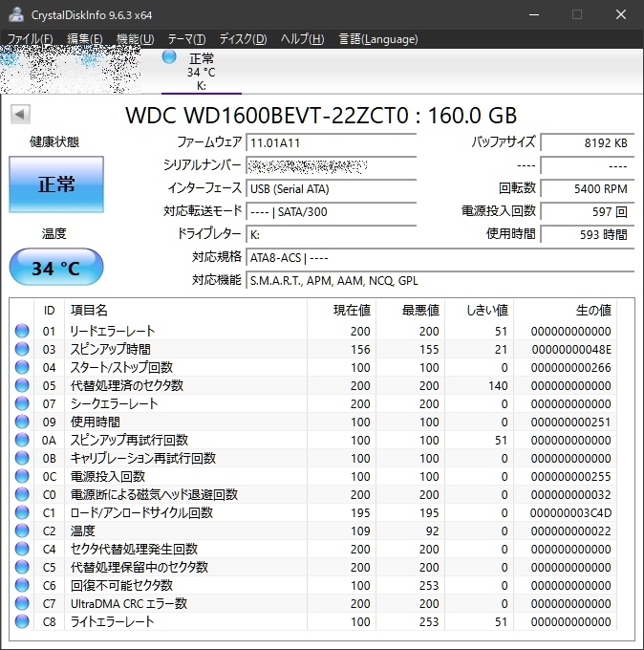The width and height of the screenshot is (644, 650).
Task: Click the previous disk arrow button
Action: pyautogui.click(x=20, y=114)
